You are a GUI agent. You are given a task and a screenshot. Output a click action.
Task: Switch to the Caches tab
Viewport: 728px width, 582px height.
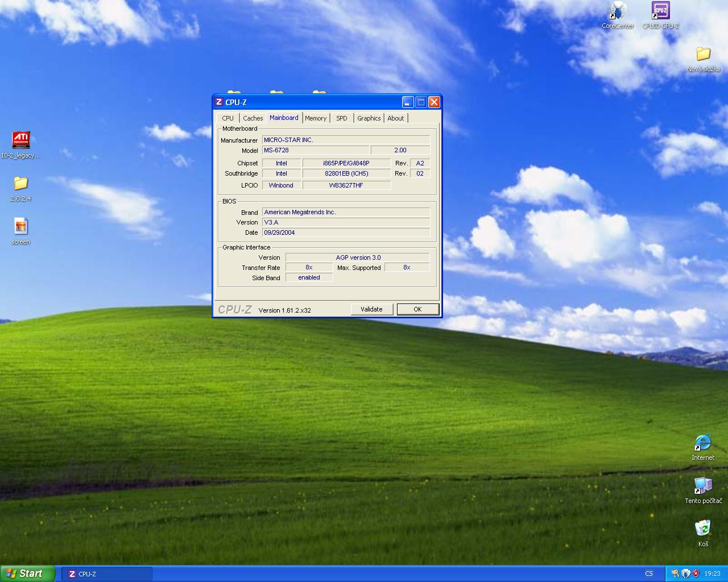click(253, 118)
